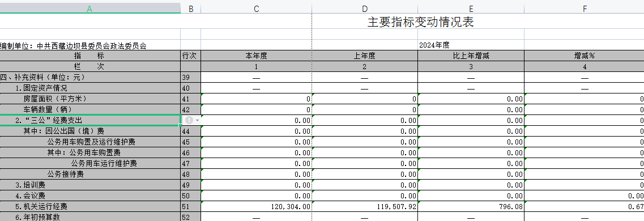Select the 比上年增减 header cell
This screenshot has height=221, width=644.
[x=471, y=56]
